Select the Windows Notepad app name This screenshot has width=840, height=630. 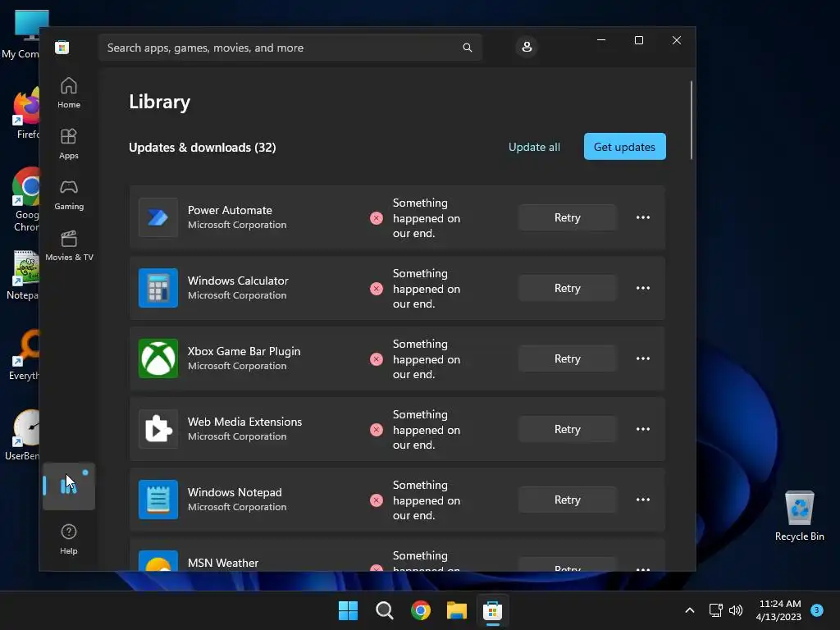click(x=235, y=492)
